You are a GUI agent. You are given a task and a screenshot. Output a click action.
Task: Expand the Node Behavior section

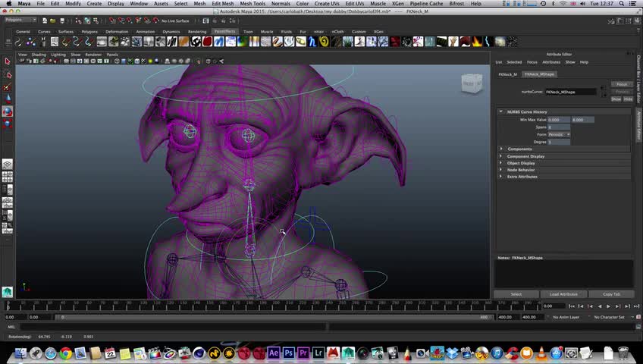coord(500,170)
